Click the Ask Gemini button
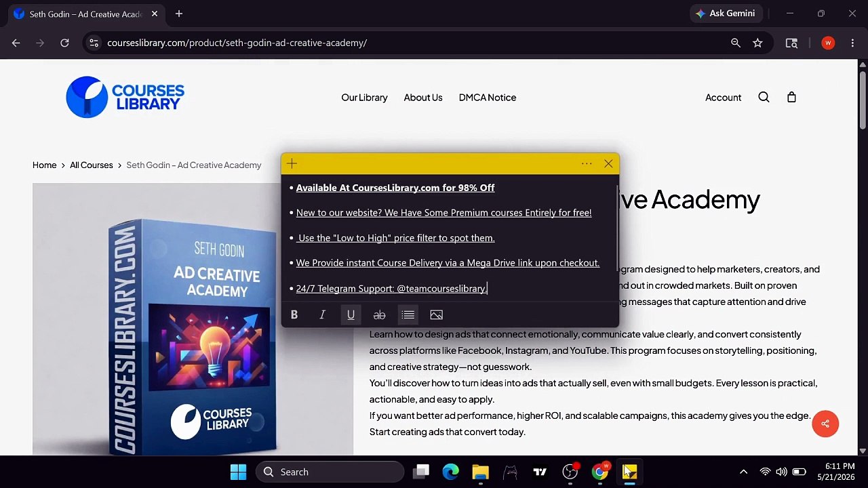The height and width of the screenshot is (488, 868). [726, 14]
